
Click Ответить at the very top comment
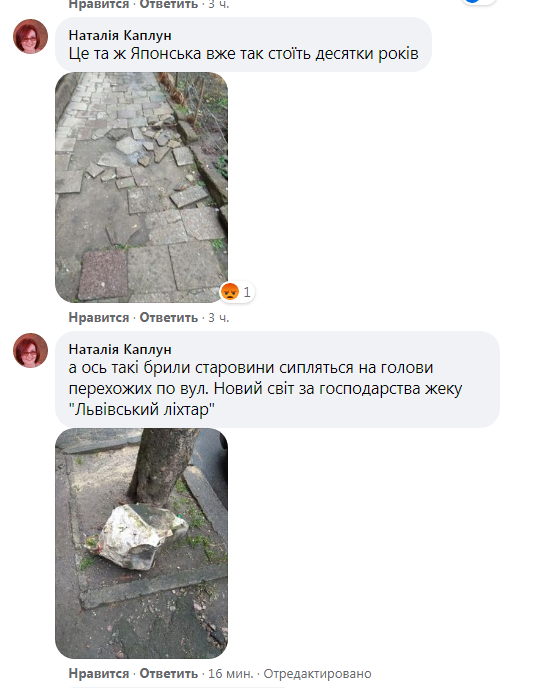click(x=169, y=4)
